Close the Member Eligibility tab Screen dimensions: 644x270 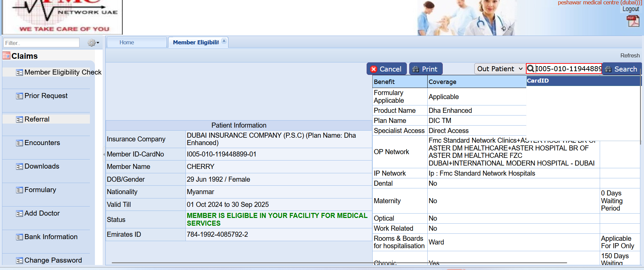[224, 41]
